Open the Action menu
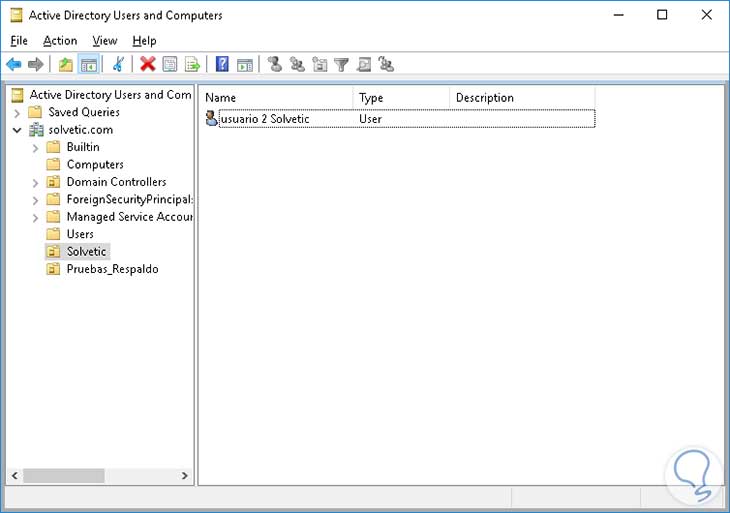This screenshot has height=513, width=730. [x=60, y=41]
